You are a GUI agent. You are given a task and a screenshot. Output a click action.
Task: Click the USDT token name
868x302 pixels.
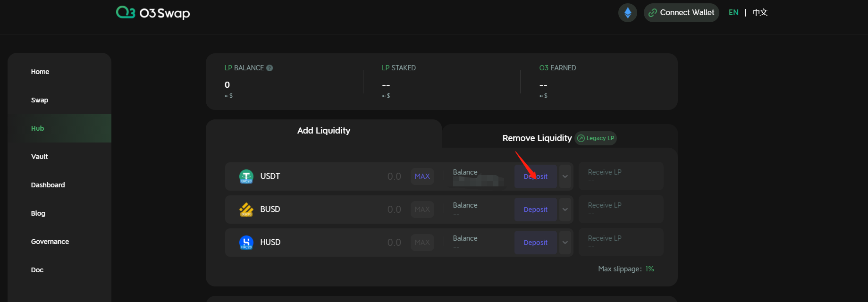[x=270, y=176]
